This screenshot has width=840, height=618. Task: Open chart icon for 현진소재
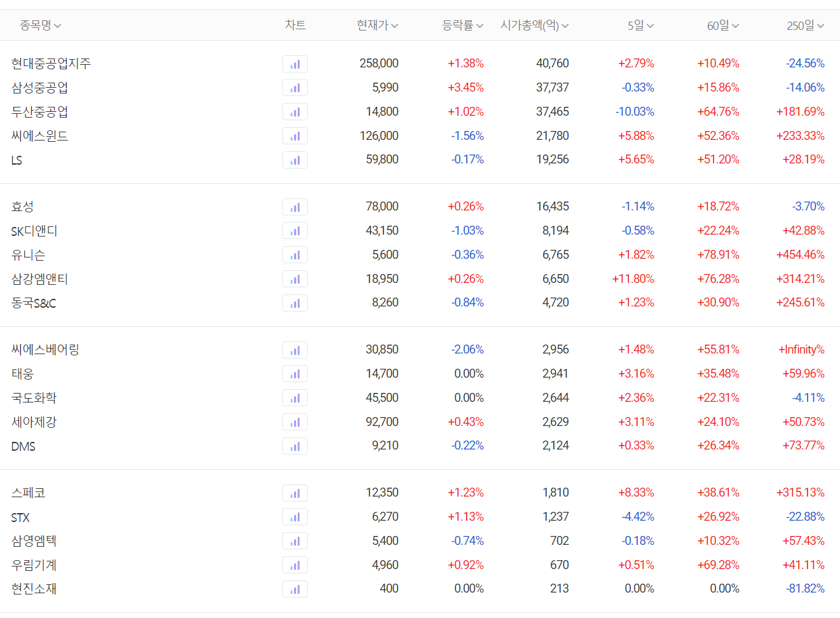click(295, 589)
